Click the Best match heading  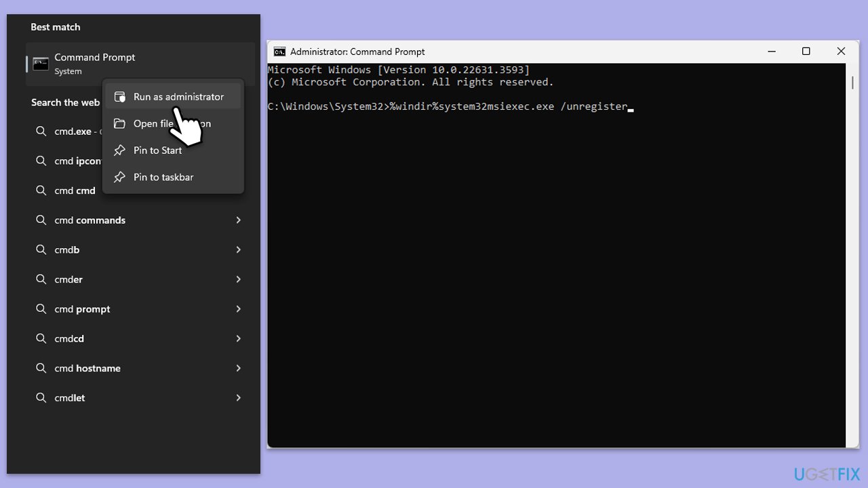56,27
